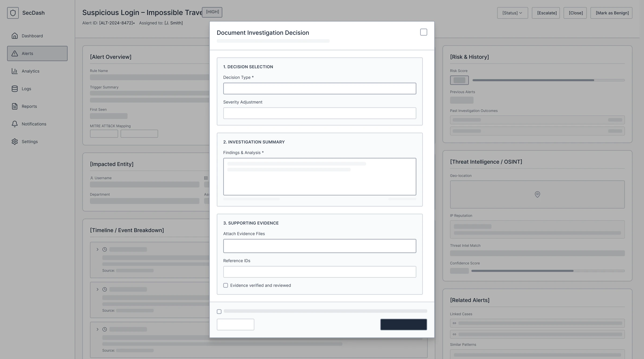The width and height of the screenshot is (644, 359).
Task: Click the HIGH severity badge
Action: point(212,12)
